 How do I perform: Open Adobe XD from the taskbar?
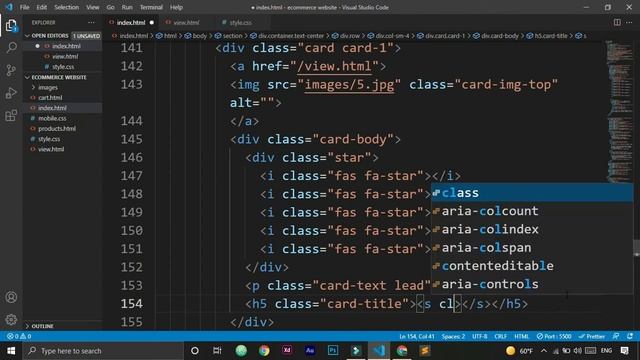coord(287,351)
